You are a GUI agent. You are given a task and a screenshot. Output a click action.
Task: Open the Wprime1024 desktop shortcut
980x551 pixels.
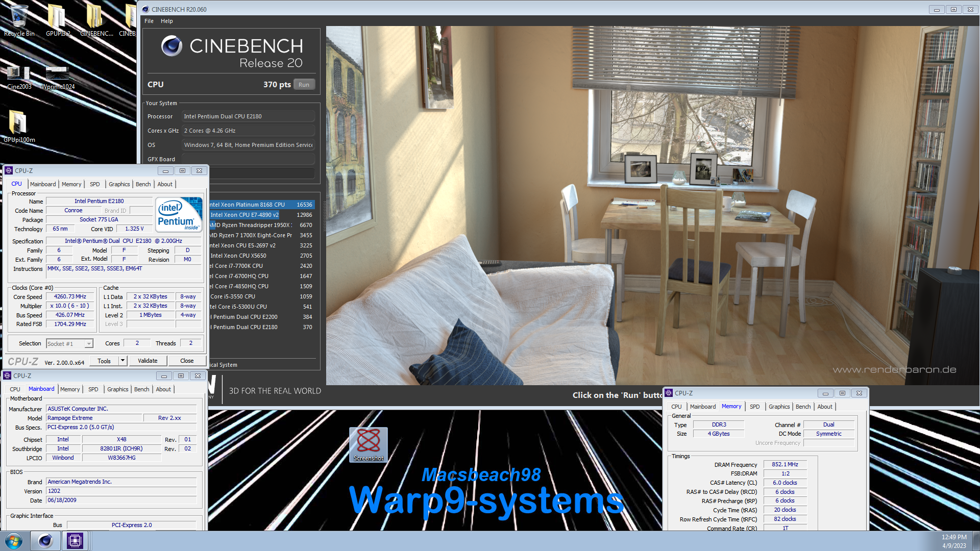pos(58,78)
